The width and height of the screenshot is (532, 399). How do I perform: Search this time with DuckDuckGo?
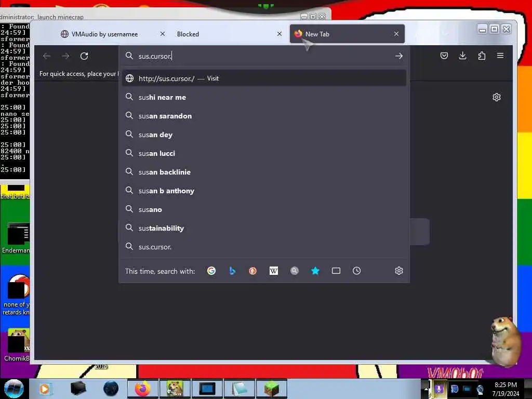pyautogui.click(x=253, y=271)
